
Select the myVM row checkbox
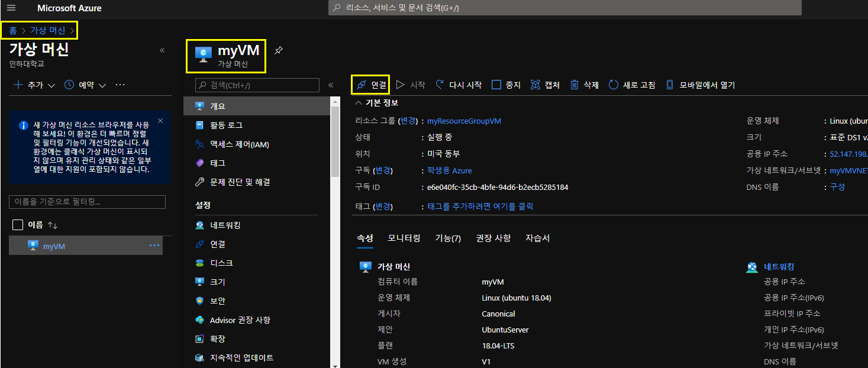pyautogui.click(x=18, y=246)
